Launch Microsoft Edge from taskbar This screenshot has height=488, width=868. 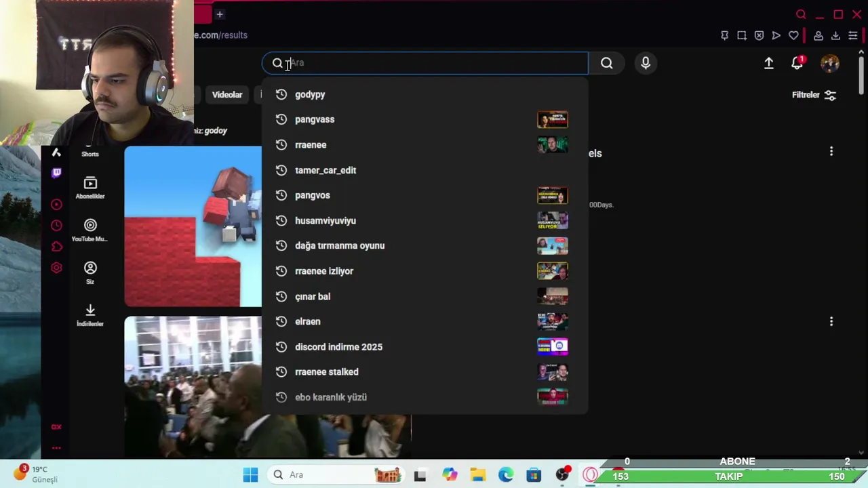click(x=506, y=474)
